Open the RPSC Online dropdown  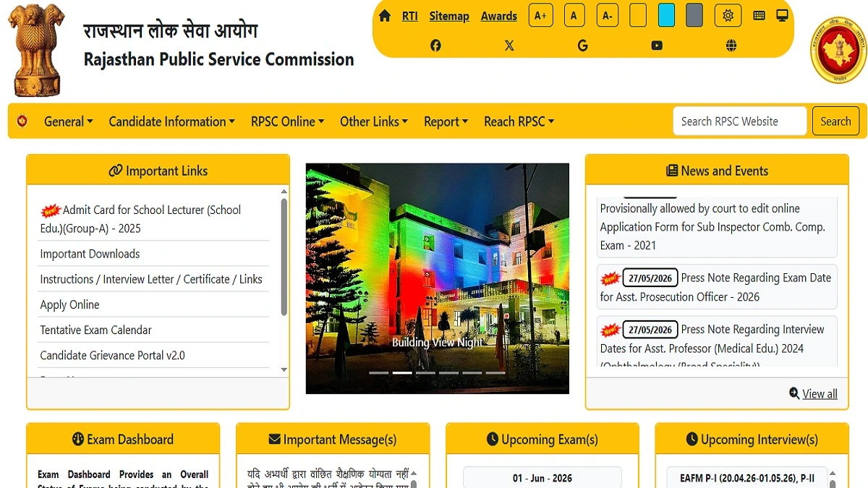click(288, 121)
